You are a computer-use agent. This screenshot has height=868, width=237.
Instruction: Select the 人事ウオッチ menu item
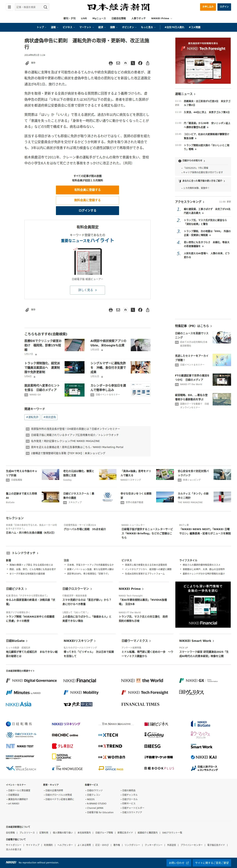[x=139, y=18]
